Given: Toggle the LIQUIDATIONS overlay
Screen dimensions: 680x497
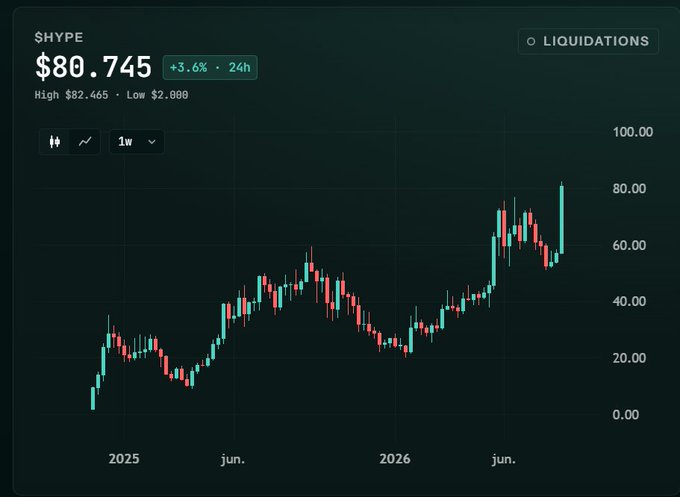Looking at the screenshot, I should click(x=588, y=41).
